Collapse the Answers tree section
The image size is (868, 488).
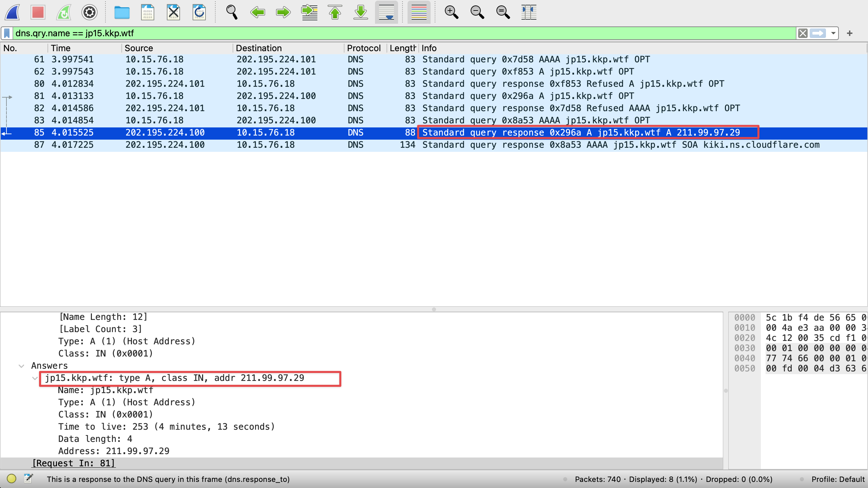point(21,366)
